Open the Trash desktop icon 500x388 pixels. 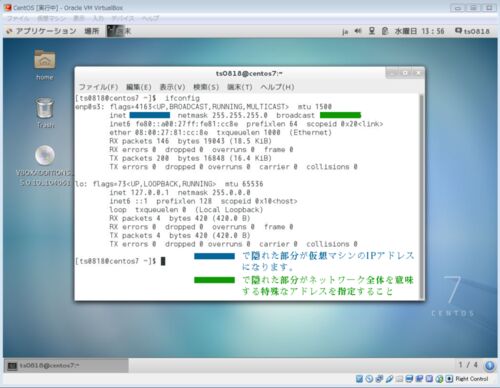[x=45, y=113]
